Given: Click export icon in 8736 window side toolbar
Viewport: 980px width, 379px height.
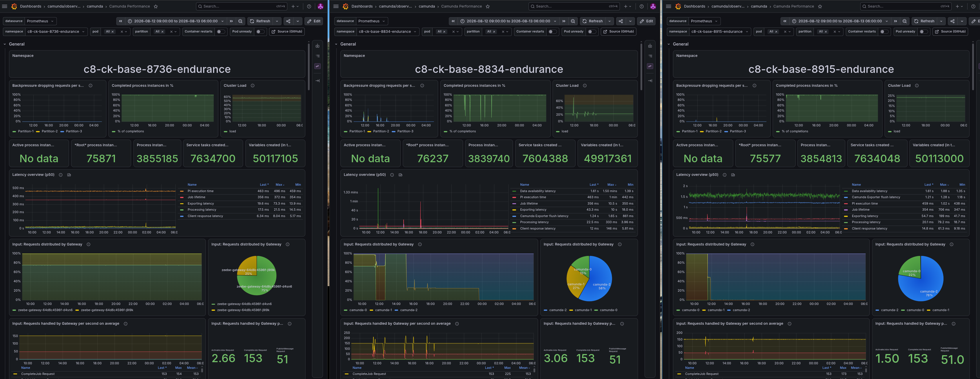Looking at the screenshot, I should pyautogui.click(x=318, y=46).
